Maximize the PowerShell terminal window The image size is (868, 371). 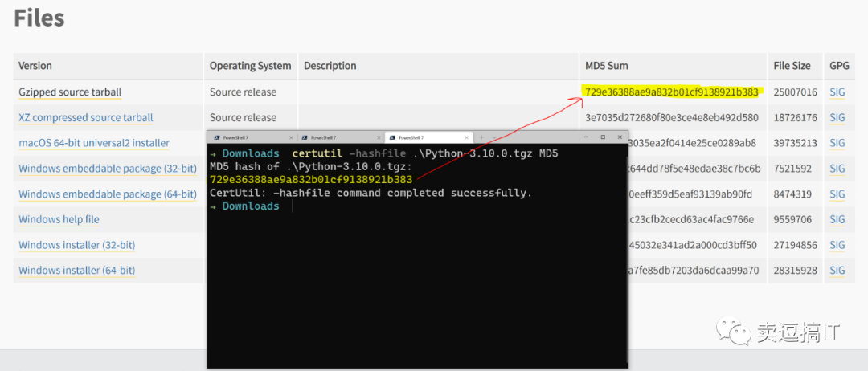click(603, 137)
